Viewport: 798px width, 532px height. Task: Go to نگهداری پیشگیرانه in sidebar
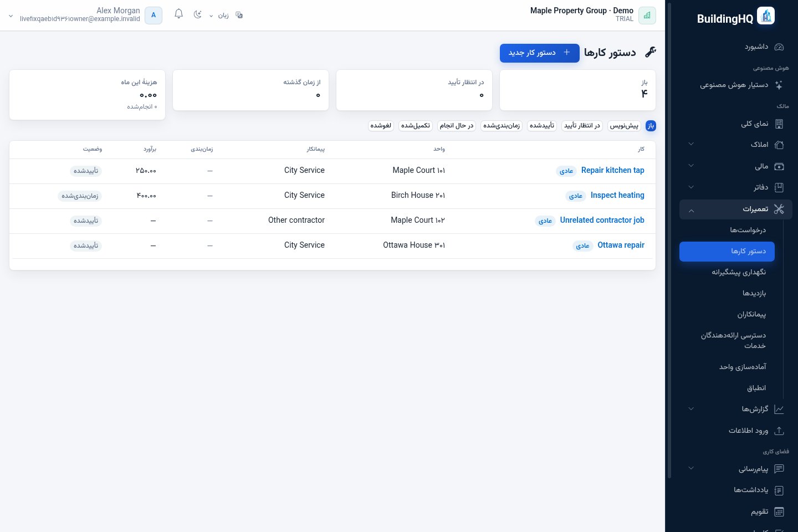[727, 272]
